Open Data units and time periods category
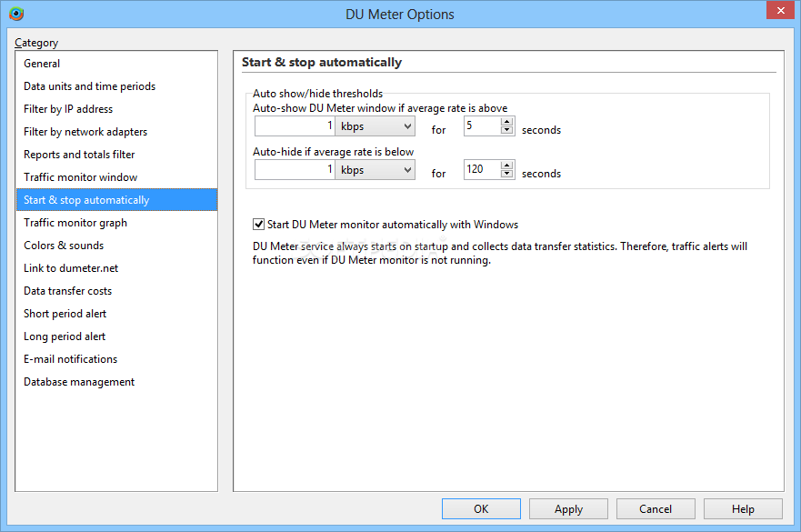801x532 pixels. [116, 86]
